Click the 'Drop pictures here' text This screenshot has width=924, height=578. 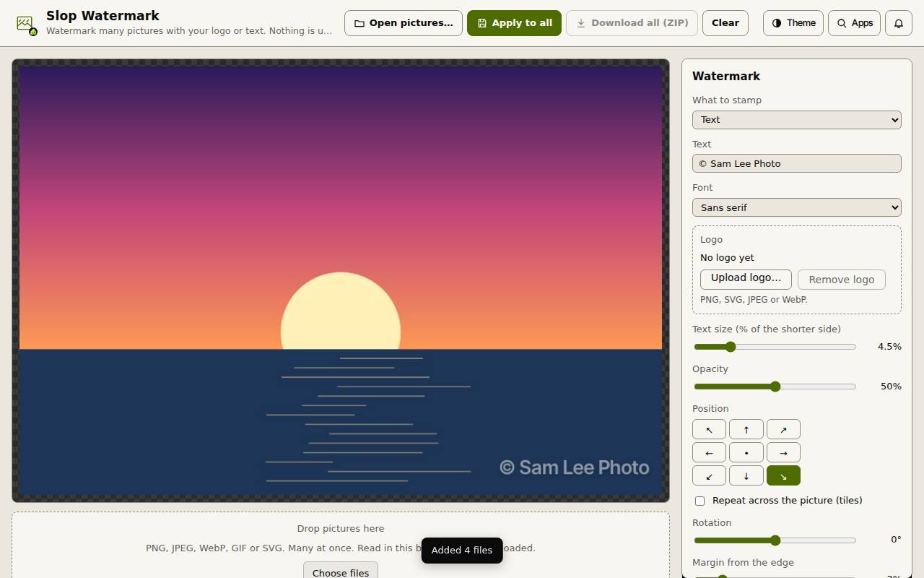341,529
